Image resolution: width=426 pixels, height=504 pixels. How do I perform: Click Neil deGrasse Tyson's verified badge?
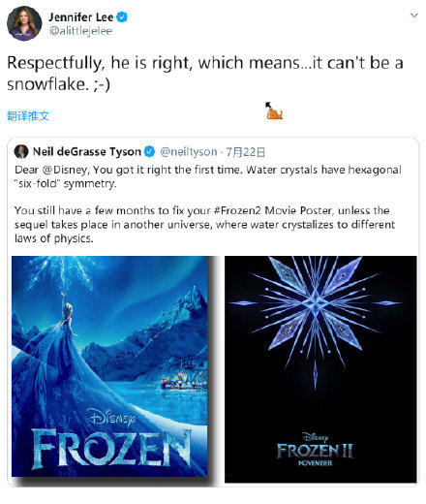pos(149,151)
